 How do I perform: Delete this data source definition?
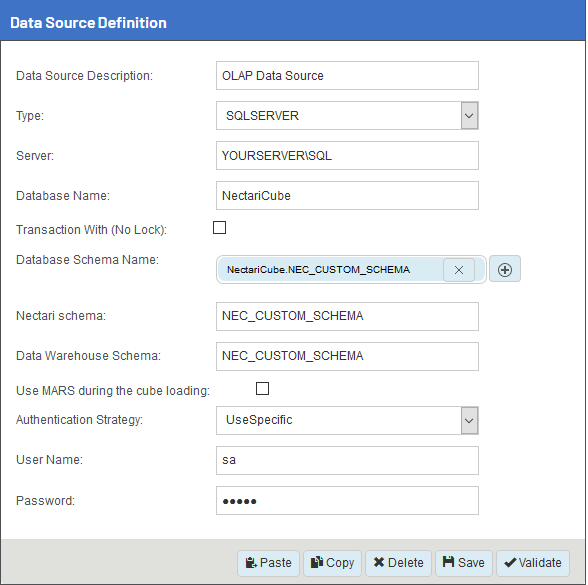(x=398, y=563)
